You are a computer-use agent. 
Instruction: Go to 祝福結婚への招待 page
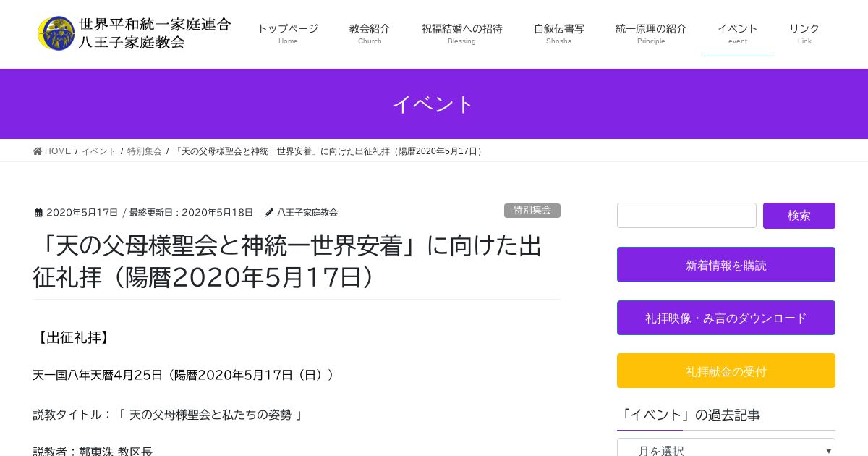click(x=461, y=33)
